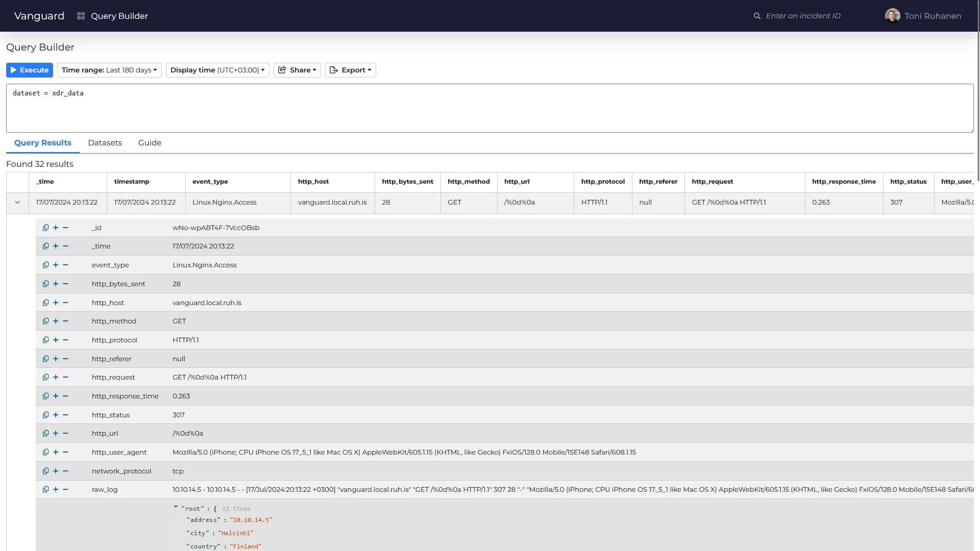Click the Query Builder grid icon
Image resolution: width=980 pixels, height=551 pixels.
point(81,15)
